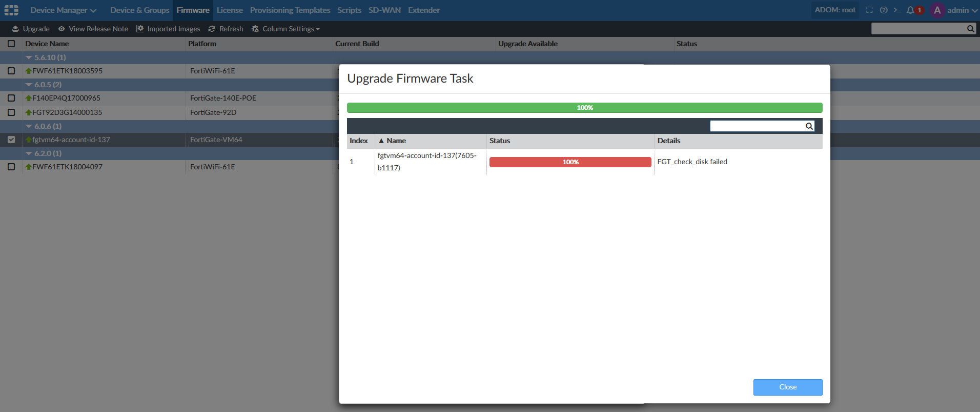Focus the dialog search input field
The height and width of the screenshot is (412, 980).
click(x=757, y=126)
